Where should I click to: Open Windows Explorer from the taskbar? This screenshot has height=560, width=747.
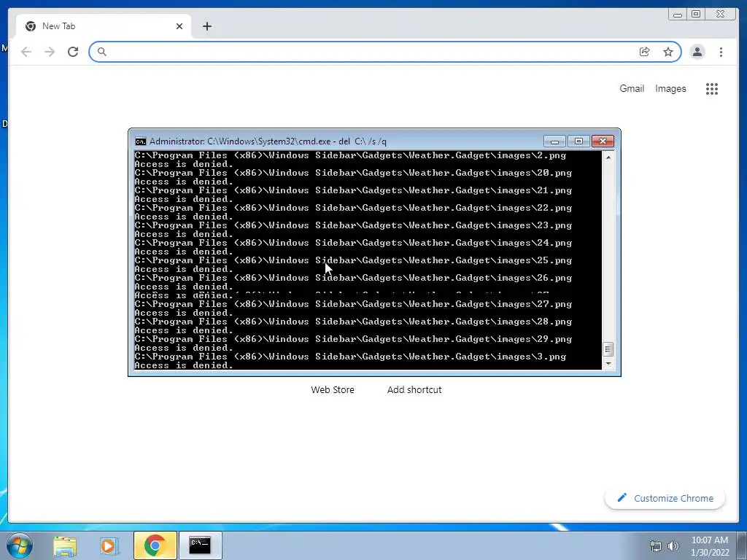(65, 545)
